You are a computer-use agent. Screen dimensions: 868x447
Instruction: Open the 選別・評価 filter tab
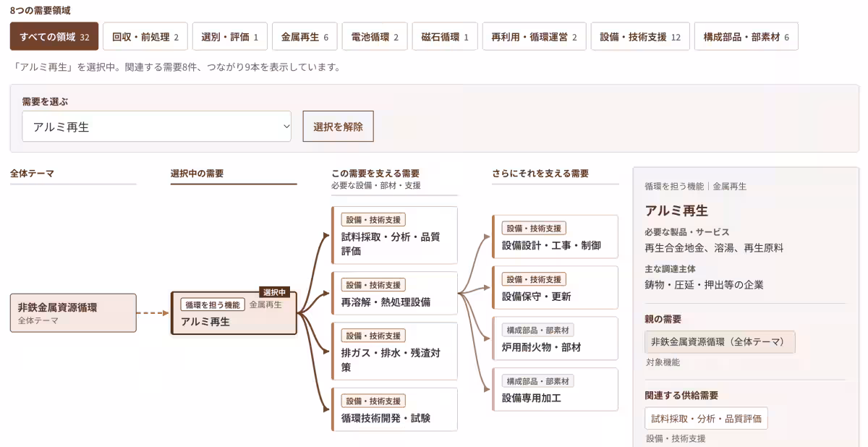click(x=230, y=36)
